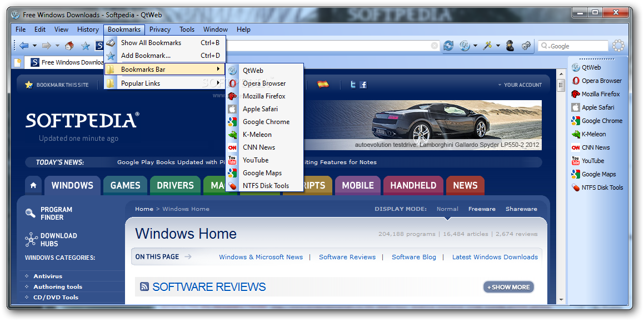644x321 pixels.
Task: Select Google Chrome in the bookmarks submenu
Action: (264, 122)
